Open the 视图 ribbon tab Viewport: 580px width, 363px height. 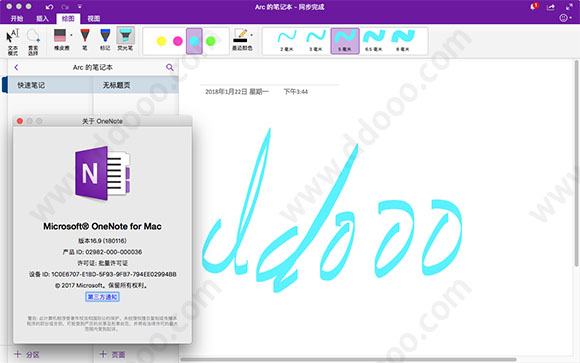point(94,19)
